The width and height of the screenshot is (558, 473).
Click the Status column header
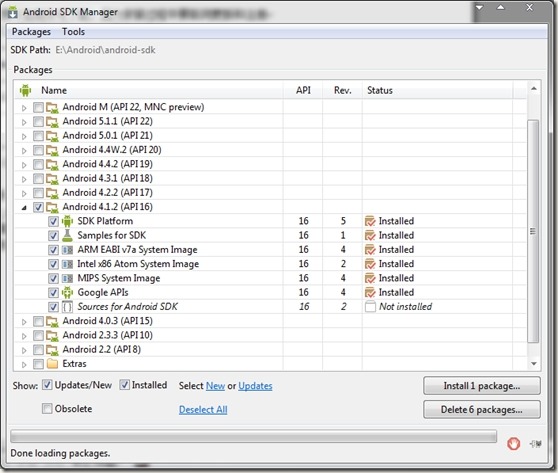(x=438, y=90)
